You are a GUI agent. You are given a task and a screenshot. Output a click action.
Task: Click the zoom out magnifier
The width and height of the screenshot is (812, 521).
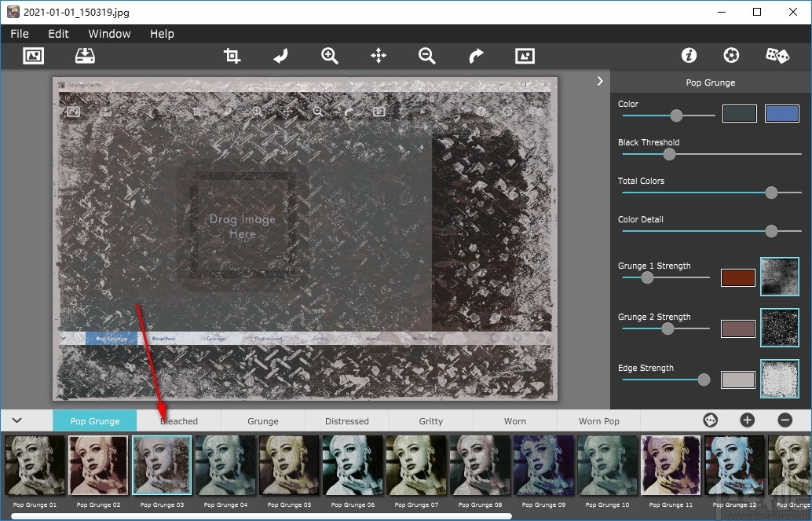427,56
